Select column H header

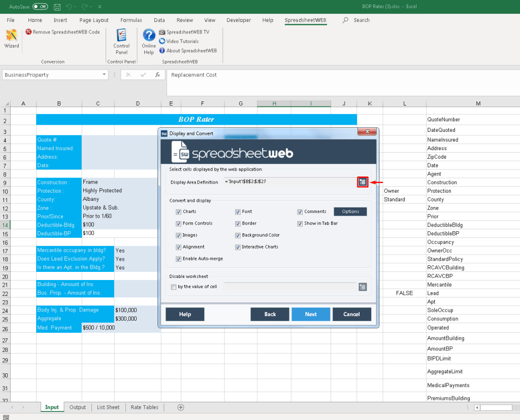tap(274, 103)
